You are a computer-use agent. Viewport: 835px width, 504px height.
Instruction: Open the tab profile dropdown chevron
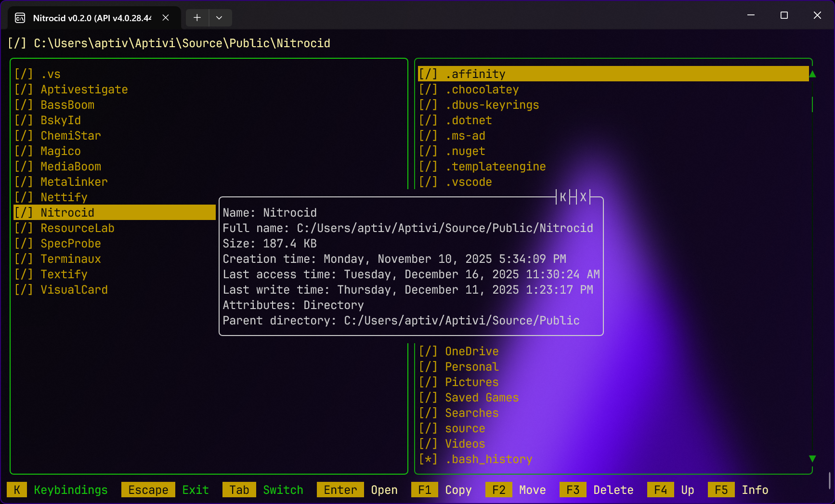point(219,18)
